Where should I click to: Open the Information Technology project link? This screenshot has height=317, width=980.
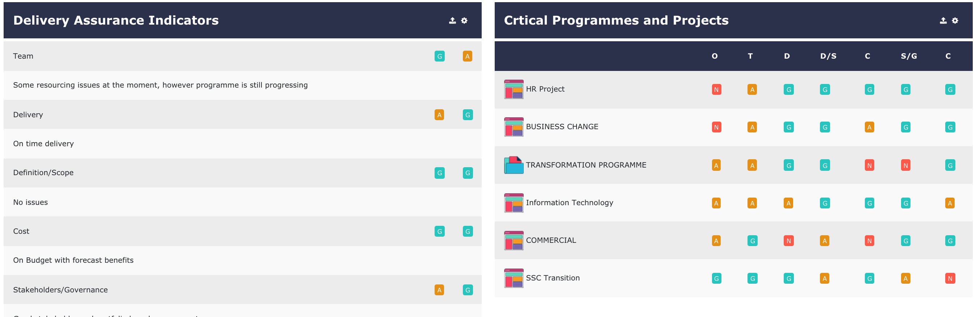click(570, 203)
